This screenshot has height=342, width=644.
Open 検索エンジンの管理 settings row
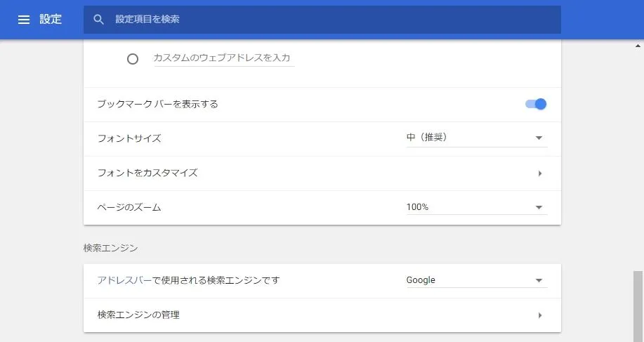[x=322, y=315]
